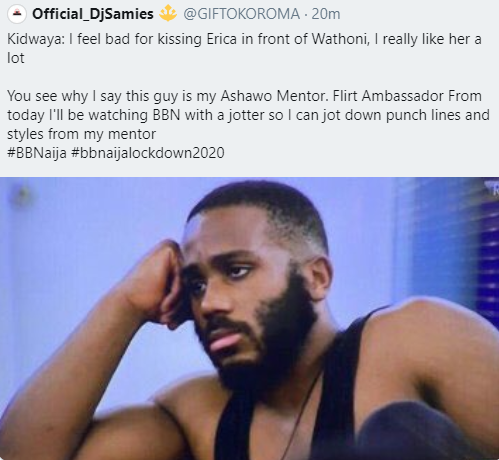Viewport: 499px width, 460px height.
Task: Click the dot separator before the 20m timestamp
Action: (306, 14)
